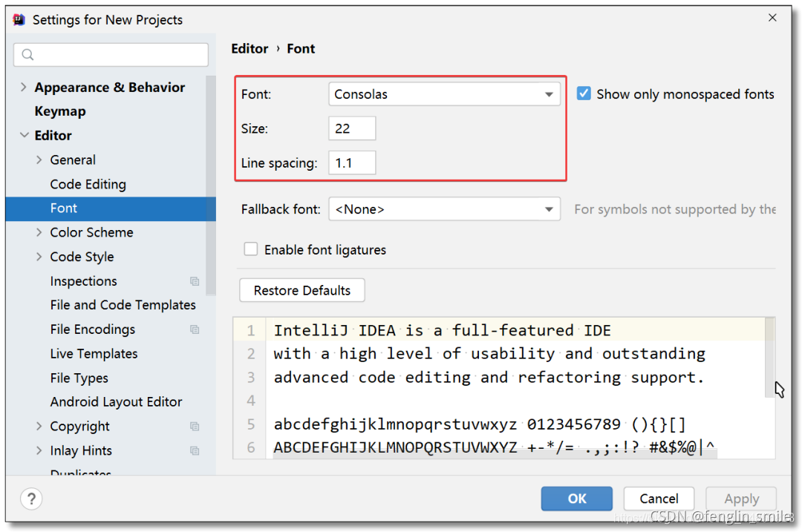Uncheck Show only monospaced fonts
The height and width of the screenshot is (532, 802).
click(x=584, y=93)
